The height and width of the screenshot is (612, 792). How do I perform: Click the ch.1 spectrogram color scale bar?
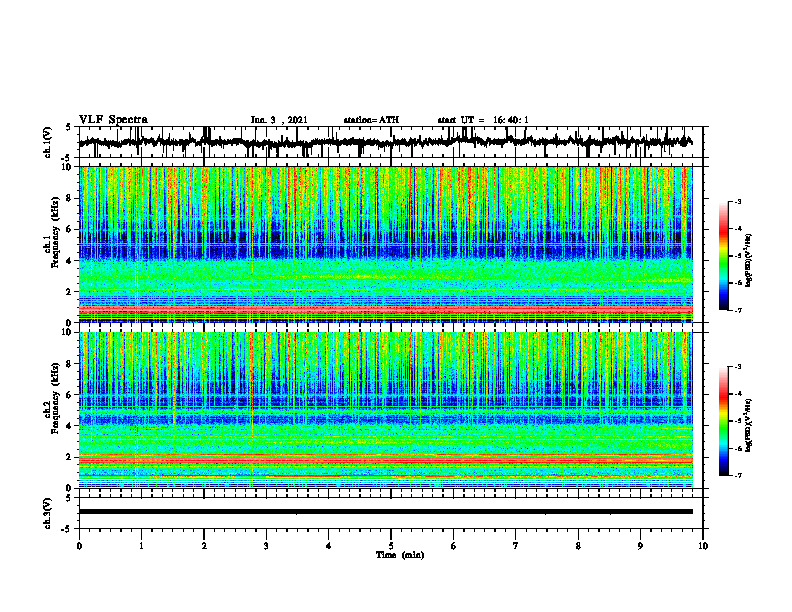pos(723,256)
